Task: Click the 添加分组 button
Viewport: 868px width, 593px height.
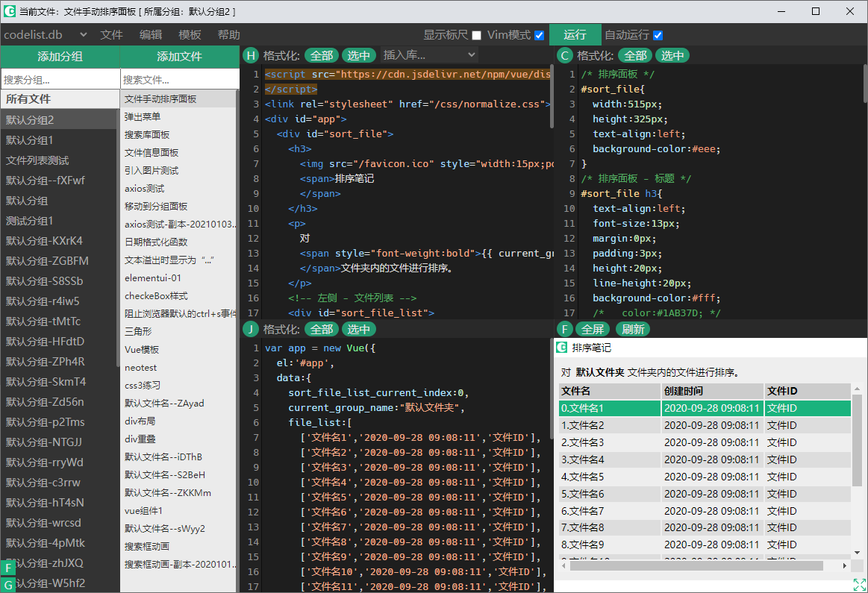Action: tap(60, 57)
